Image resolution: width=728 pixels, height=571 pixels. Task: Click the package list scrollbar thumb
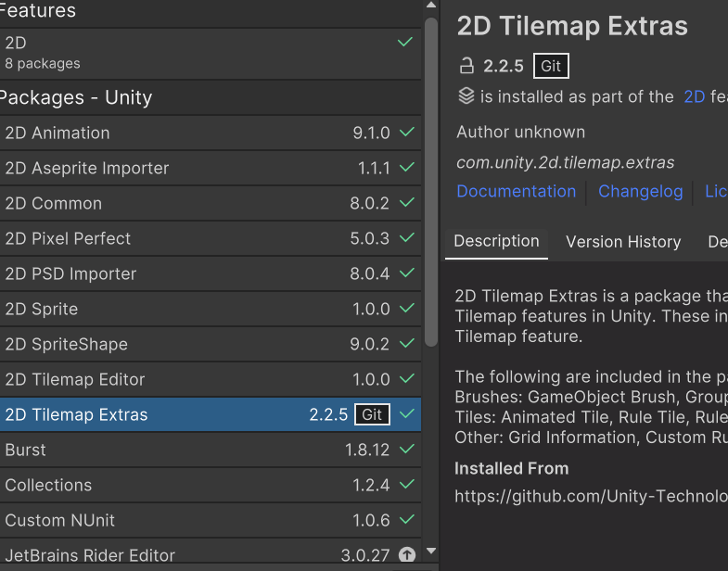[431, 182]
